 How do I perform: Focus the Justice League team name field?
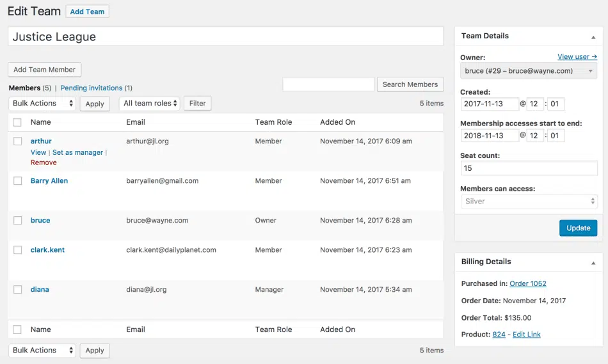click(x=226, y=36)
